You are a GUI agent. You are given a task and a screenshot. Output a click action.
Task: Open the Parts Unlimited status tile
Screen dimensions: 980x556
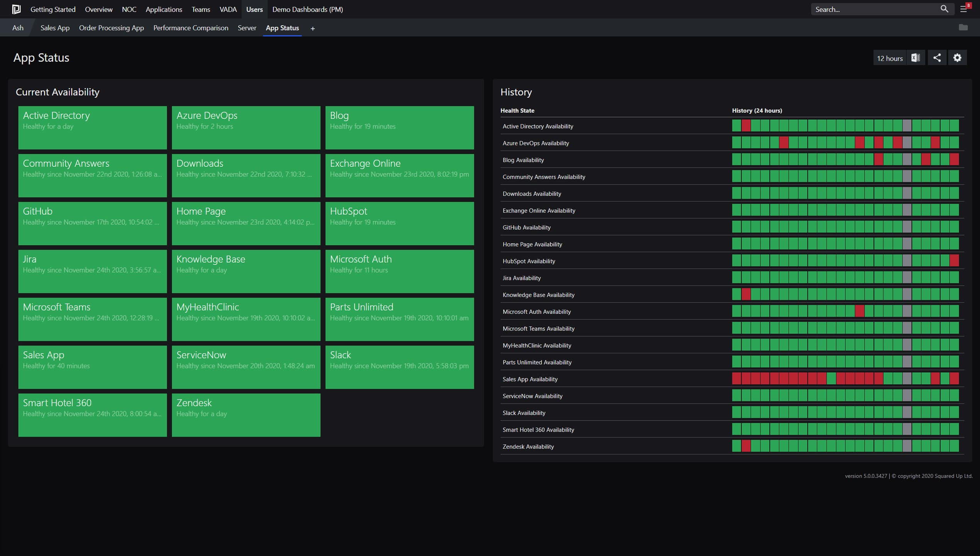[400, 319]
